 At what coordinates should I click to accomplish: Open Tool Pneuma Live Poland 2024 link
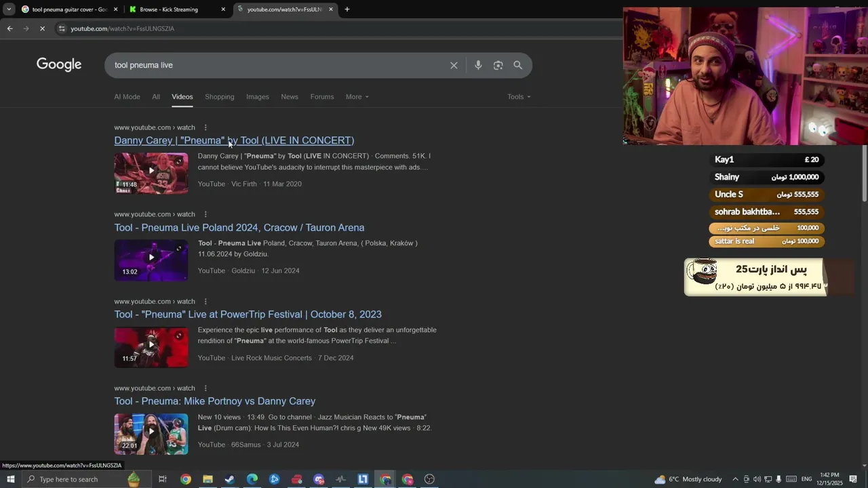click(x=239, y=228)
